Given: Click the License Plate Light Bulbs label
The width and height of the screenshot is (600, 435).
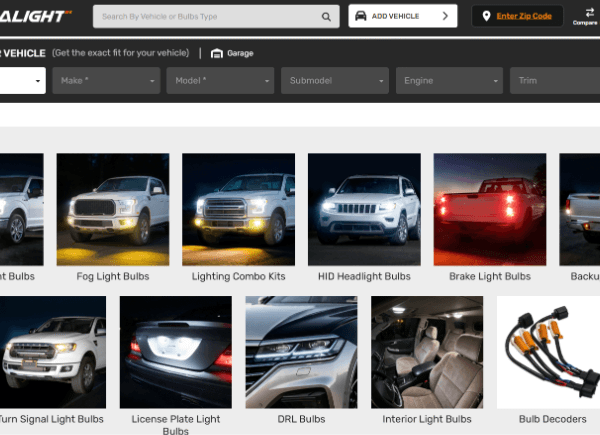Looking at the screenshot, I should (176, 425).
